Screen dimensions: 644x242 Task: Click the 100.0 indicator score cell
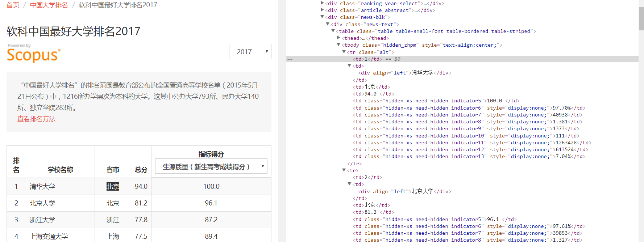coord(211,186)
